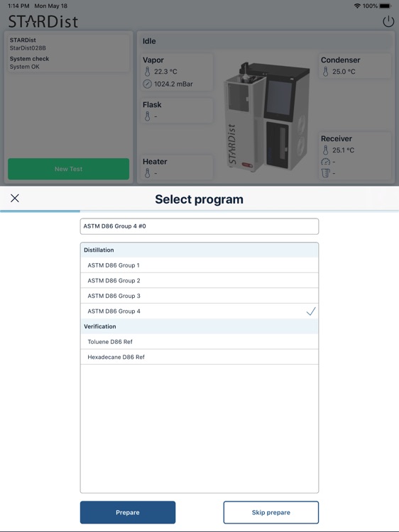Click the Prepare button
This screenshot has height=532, width=399.
pyautogui.click(x=128, y=512)
